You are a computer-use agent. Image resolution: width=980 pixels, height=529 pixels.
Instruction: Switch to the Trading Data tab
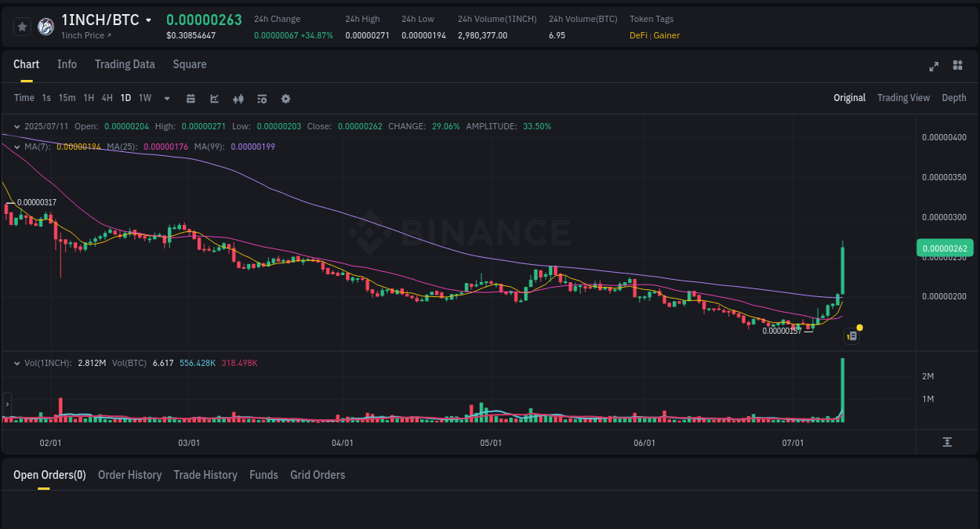[125, 64]
